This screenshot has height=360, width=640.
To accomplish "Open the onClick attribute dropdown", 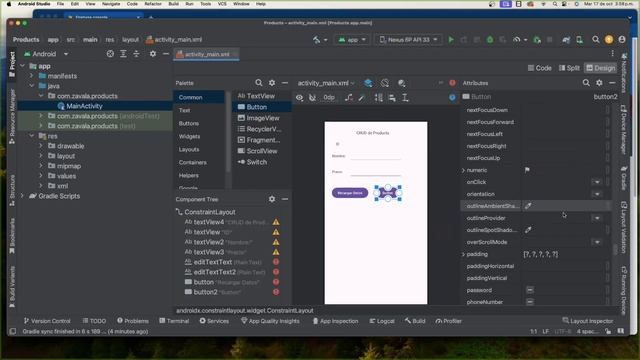I will coord(597,182).
